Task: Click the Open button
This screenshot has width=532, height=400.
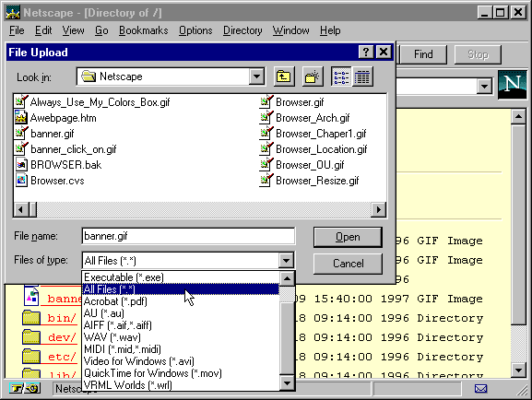Action: (x=348, y=237)
